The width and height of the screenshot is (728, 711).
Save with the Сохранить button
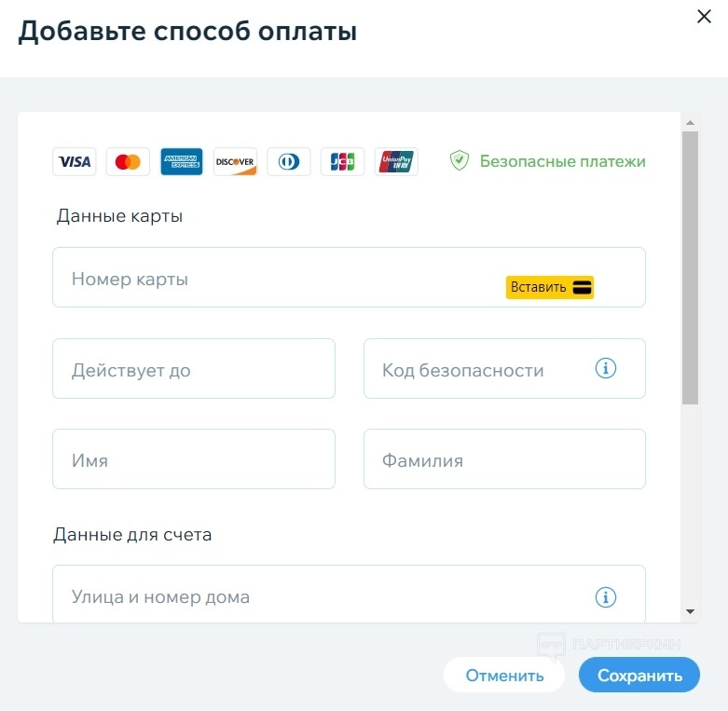coord(639,676)
